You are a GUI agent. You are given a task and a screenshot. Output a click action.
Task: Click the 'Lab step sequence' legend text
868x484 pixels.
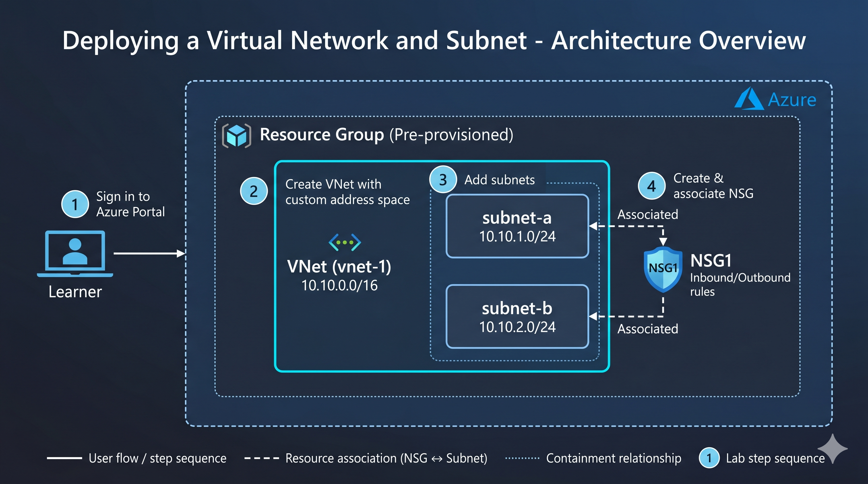775,458
